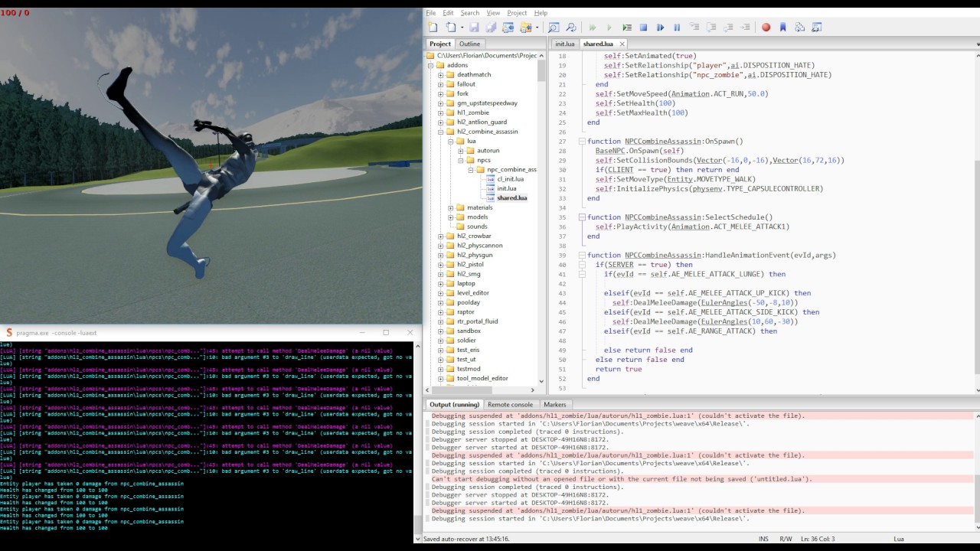Start debugging with double green arrow icon
980x551 pixels.
click(x=593, y=28)
